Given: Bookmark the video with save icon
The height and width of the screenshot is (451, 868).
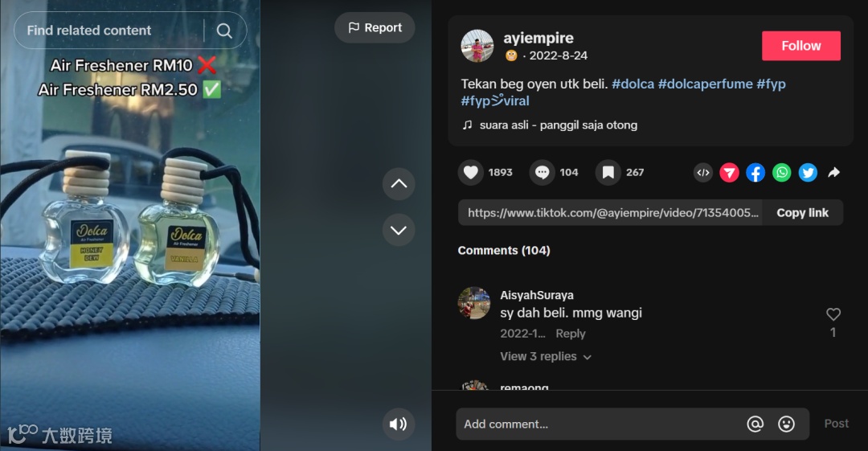Looking at the screenshot, I should tap(608, 172).
